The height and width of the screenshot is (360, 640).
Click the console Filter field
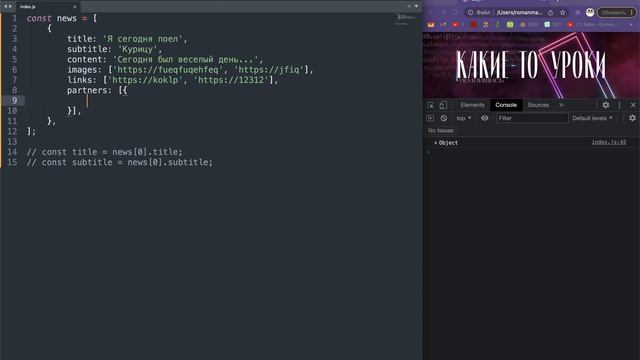pyautogui.click(x=532, y=118)
